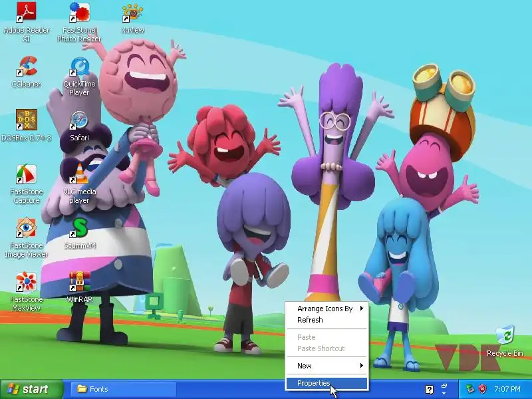
Task: Click the red Security Center shield icon
Action: 483,389
